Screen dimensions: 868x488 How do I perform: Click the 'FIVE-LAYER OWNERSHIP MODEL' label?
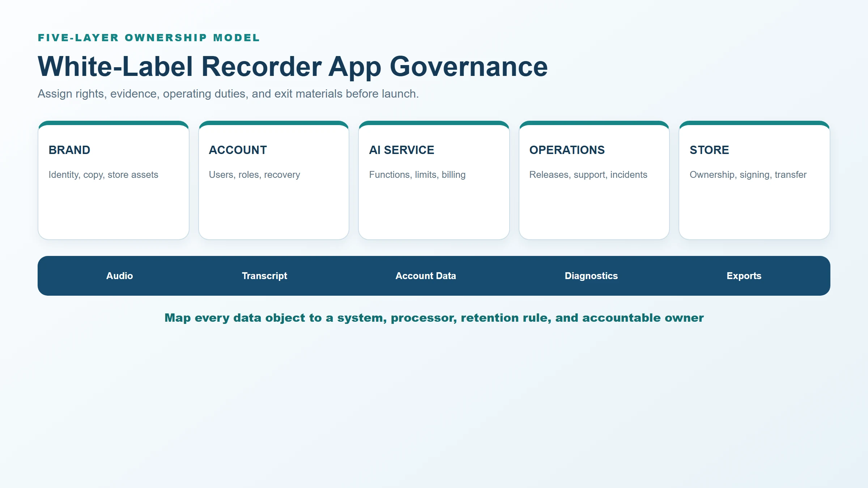(149, 38)
